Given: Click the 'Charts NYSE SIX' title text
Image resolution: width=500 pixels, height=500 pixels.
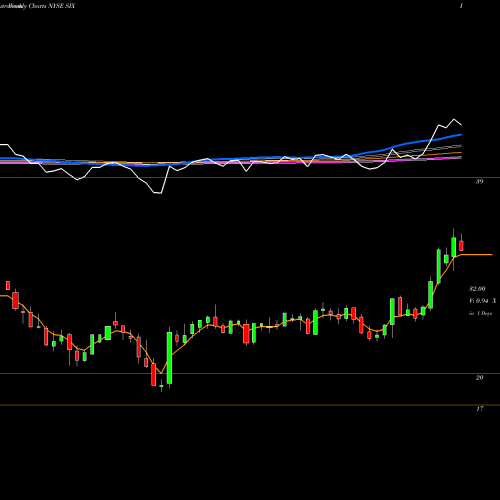Looking at the screenshot, I should [x=52, y=6].
